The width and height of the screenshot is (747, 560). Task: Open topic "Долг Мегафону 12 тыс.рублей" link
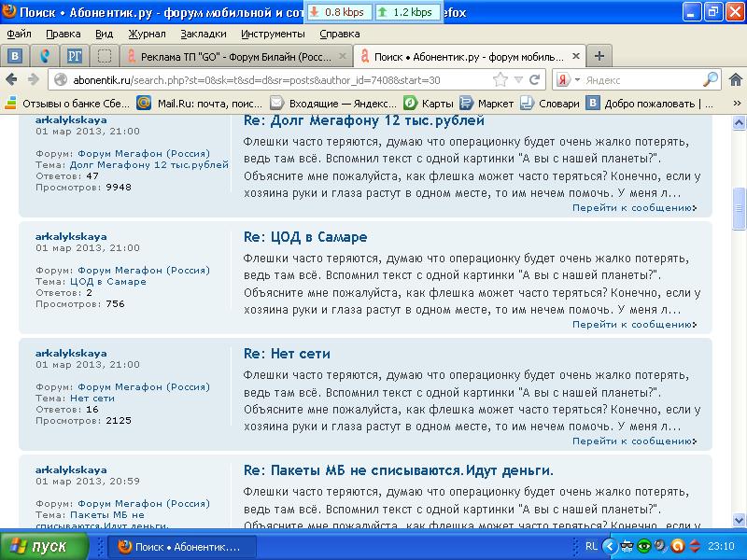point(148,165)
